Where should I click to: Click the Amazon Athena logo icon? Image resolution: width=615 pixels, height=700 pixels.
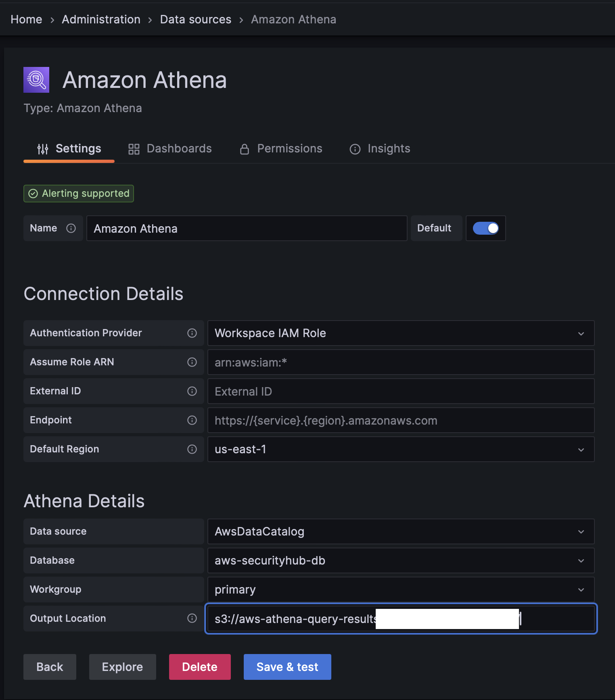coord(36,80)
